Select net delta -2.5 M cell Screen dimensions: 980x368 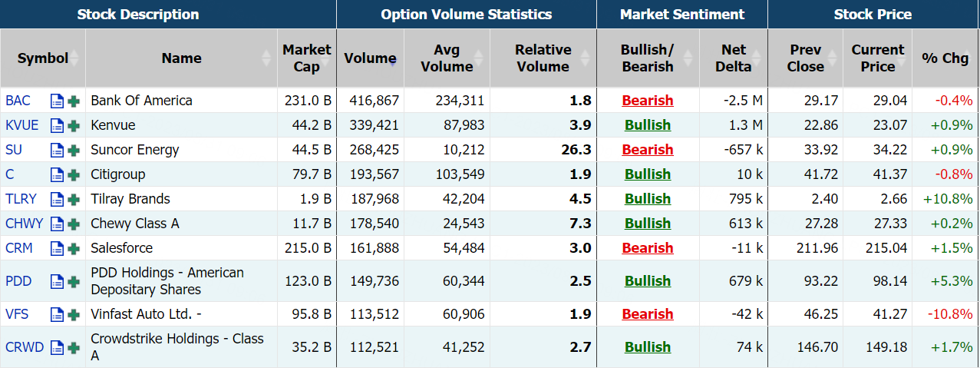(734, 101)
